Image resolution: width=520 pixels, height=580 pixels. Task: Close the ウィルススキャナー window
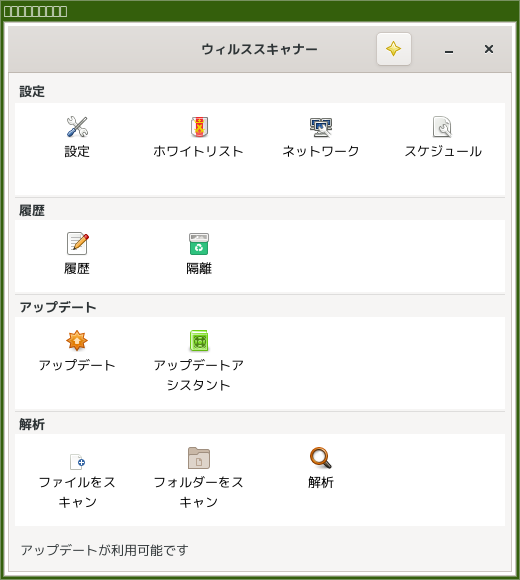pyautogui.click(x=489, y=49)
